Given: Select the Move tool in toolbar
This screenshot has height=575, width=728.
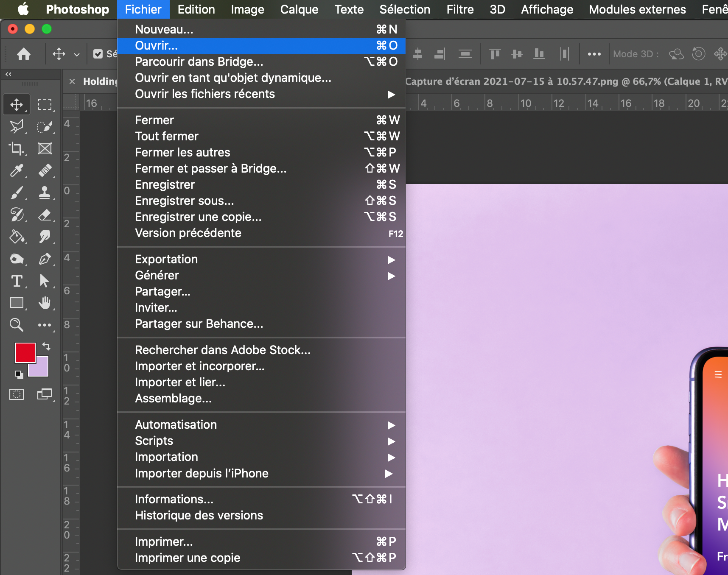Looking at the screenshot, I should coord(17,104).
